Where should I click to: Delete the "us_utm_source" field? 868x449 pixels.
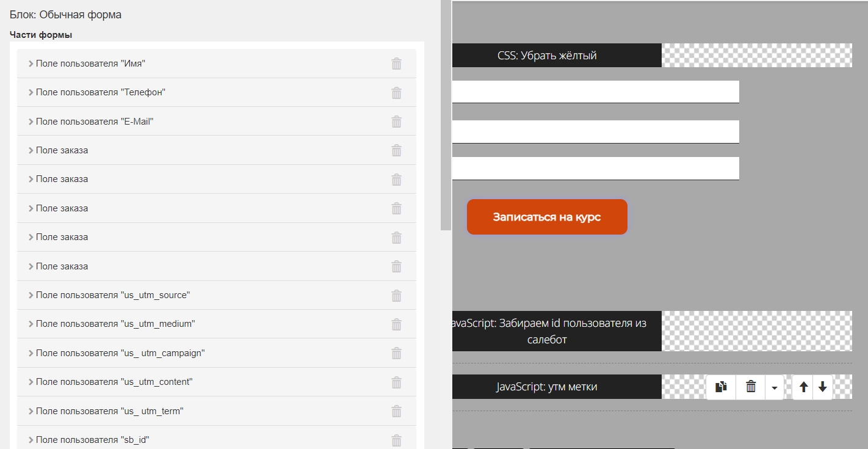coord(396,295)
